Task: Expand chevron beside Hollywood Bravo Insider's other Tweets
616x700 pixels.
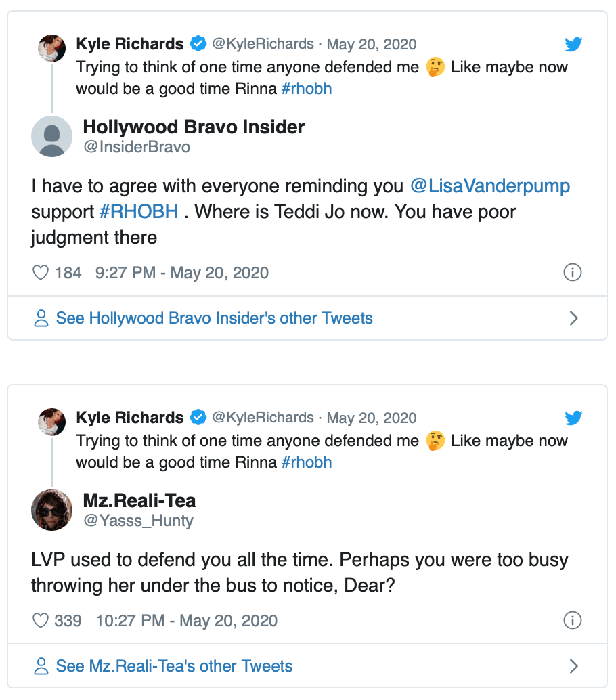Action: 574,318
